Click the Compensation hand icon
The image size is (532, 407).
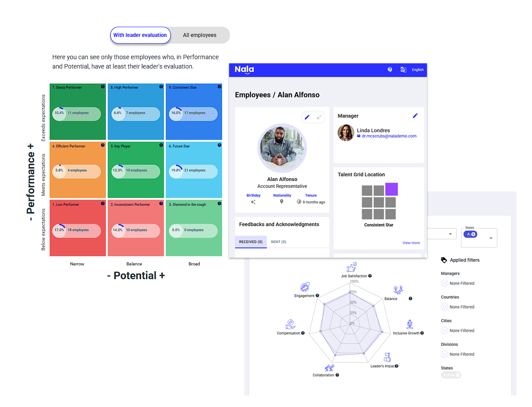click(290, 324)
